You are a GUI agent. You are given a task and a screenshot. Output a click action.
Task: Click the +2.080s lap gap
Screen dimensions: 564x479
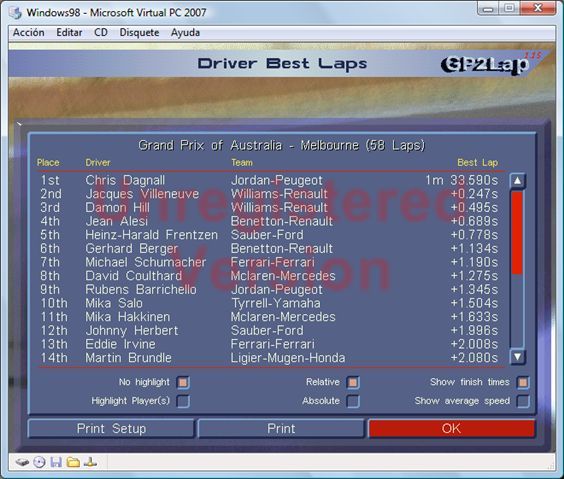tap(474, 358)
